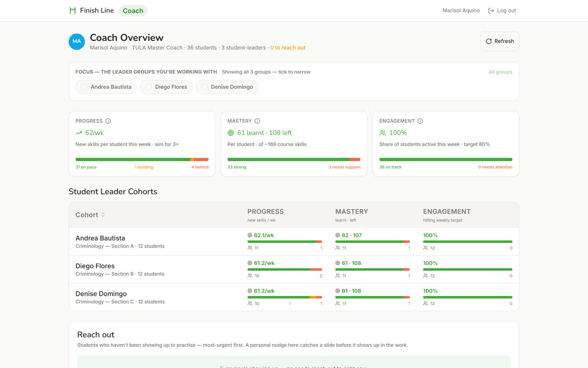Click the people icon under Diego's engagement bar
588x368 pixels.
point(425,276)
